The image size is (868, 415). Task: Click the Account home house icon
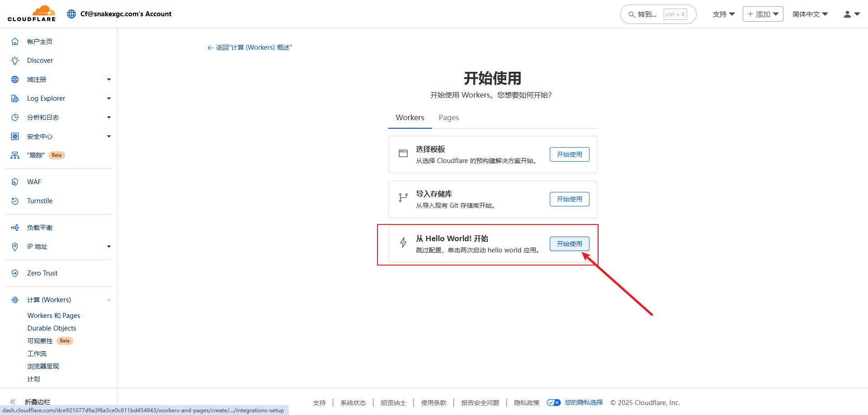[15, 42]
